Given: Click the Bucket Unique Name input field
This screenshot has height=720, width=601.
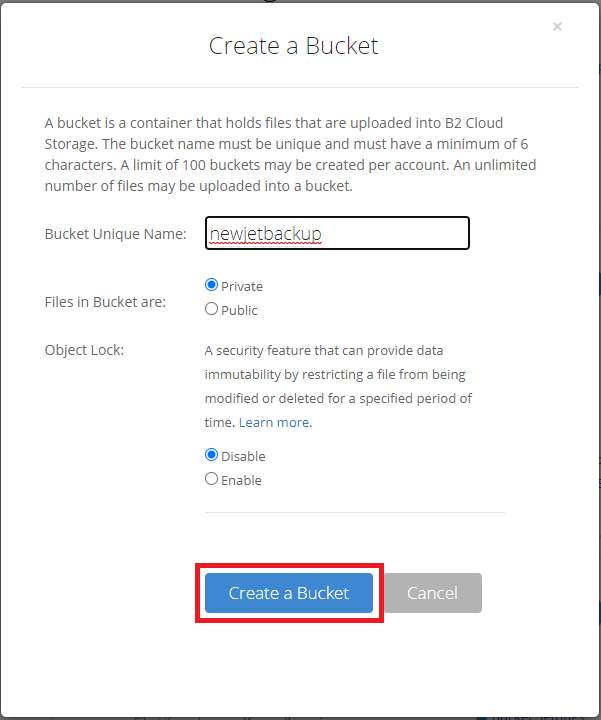Looking at the screenshot, I should [x=337, y=233].
